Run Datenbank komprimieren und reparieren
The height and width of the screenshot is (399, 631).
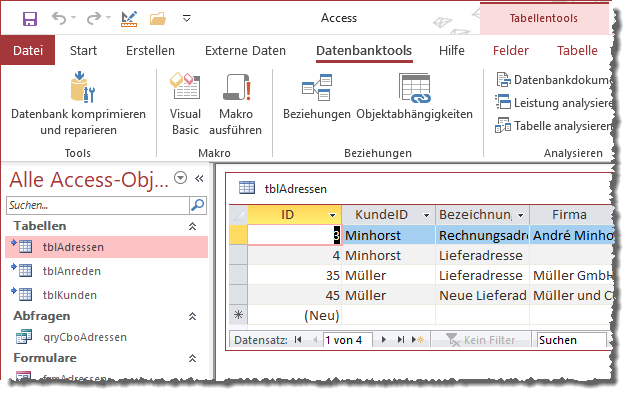coord(78,104)
